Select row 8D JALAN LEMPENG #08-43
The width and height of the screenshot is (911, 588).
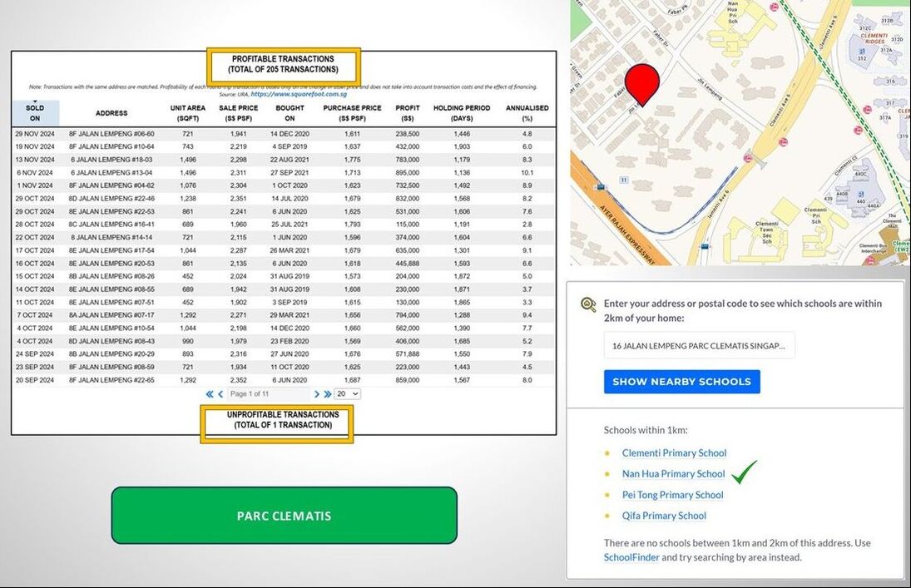coord(284,341)
